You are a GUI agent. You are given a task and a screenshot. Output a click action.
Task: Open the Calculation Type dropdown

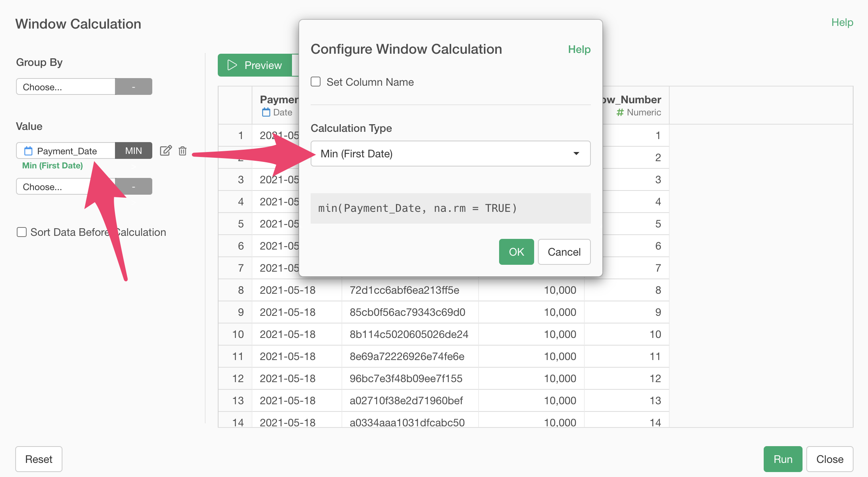tap(450, 154)
